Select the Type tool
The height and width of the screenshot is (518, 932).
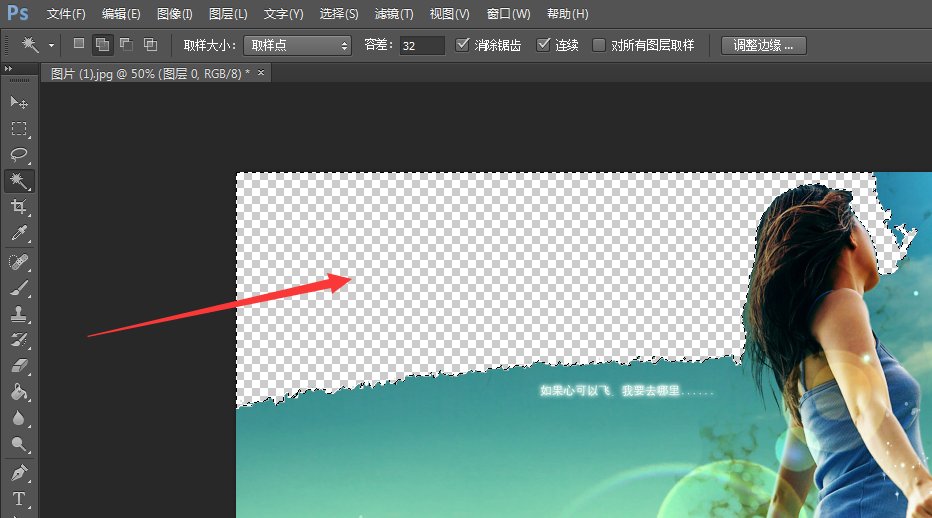coord(19,498)
